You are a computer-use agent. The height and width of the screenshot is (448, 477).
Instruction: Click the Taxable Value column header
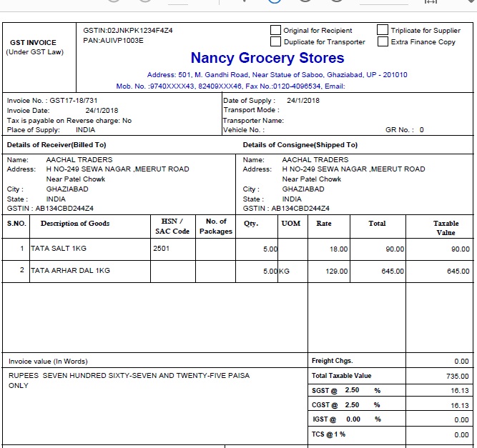coord(446,228)
